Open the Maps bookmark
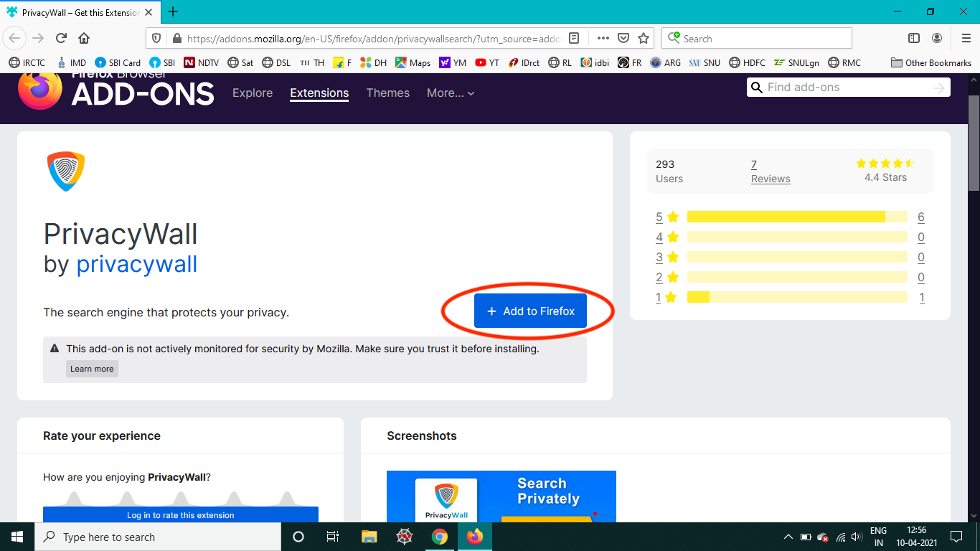This screenshot has height=551, width=980. click(413, 62)
